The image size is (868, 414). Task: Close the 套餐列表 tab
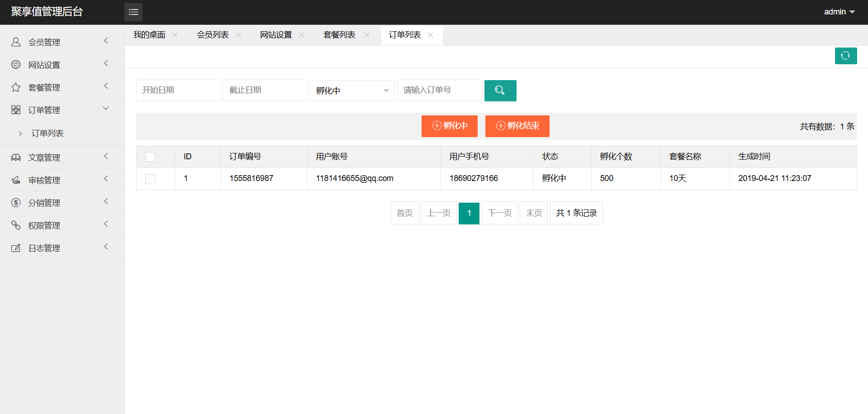(367, 35)
